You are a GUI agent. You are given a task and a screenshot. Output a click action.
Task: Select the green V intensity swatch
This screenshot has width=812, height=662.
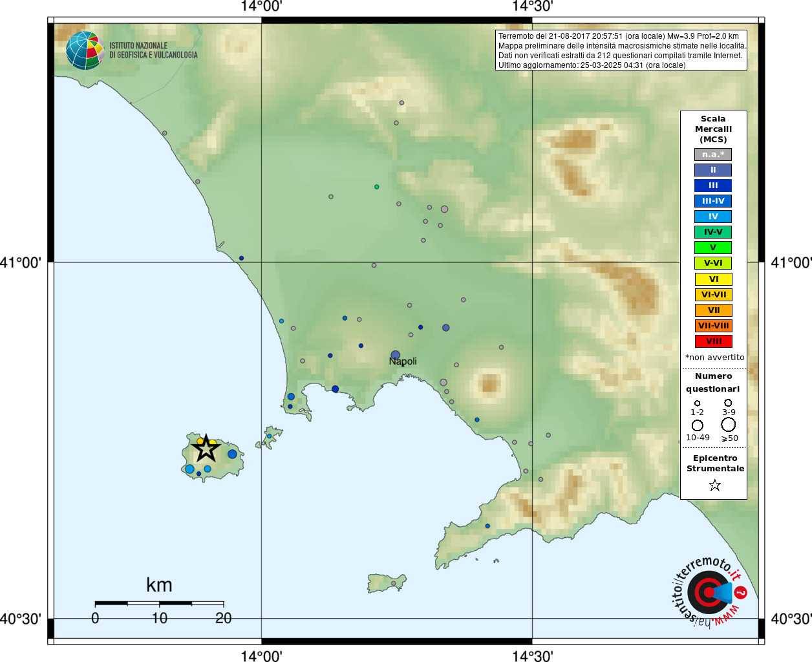tap(713, 248)
